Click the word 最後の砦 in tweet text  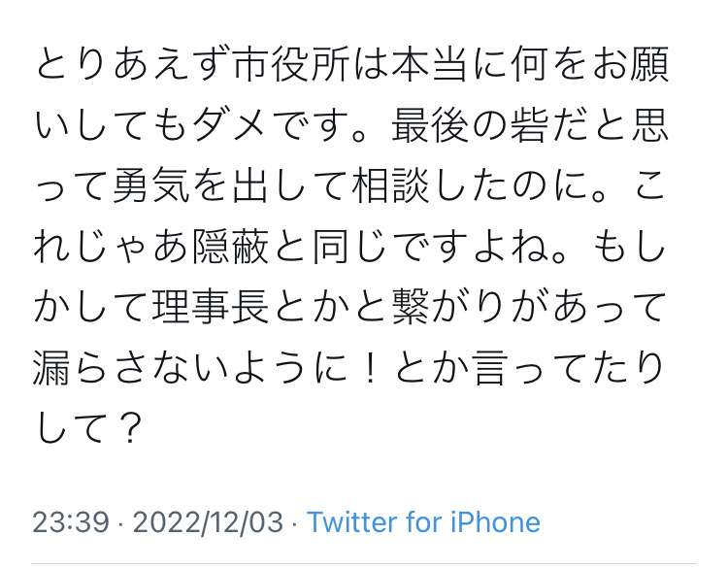coord(470,125)
